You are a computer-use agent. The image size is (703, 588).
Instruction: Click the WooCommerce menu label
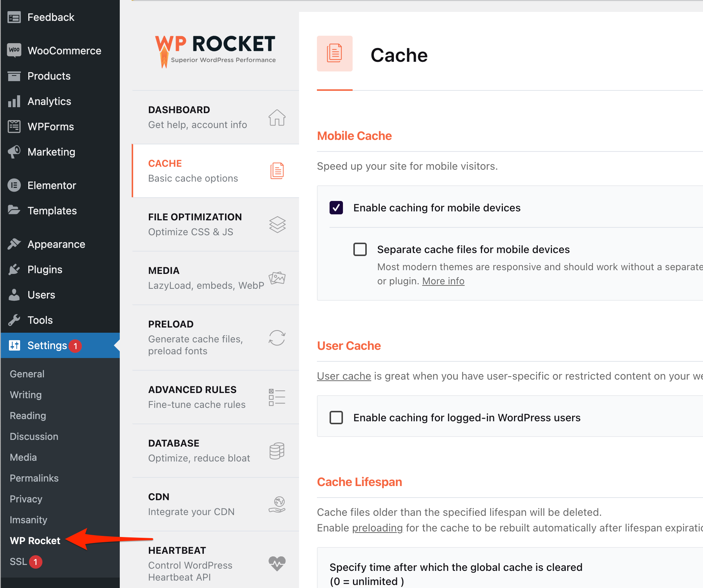[x=64, y=51]
